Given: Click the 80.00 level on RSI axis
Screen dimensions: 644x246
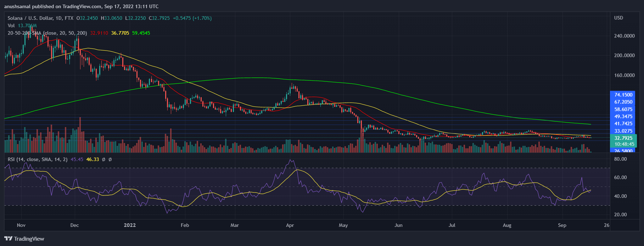Looking at the screenshot, I should tap(620, 159).
